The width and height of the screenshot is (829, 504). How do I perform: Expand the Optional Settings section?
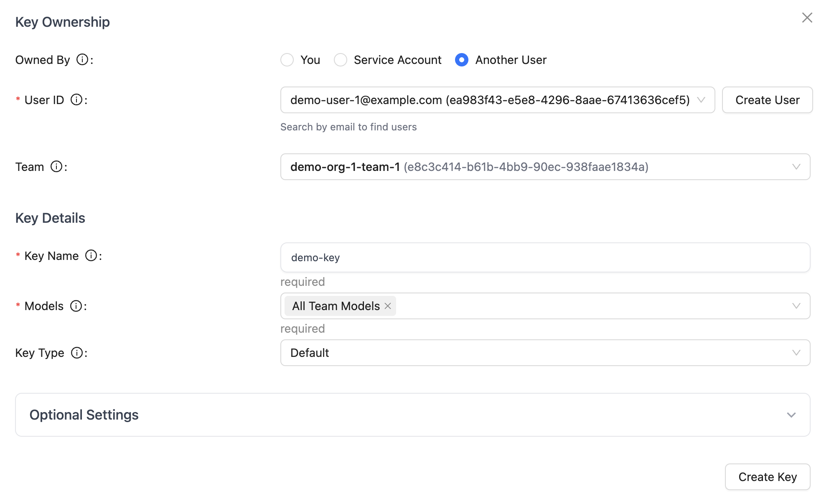pyautogui.click(x=84, y=415)
